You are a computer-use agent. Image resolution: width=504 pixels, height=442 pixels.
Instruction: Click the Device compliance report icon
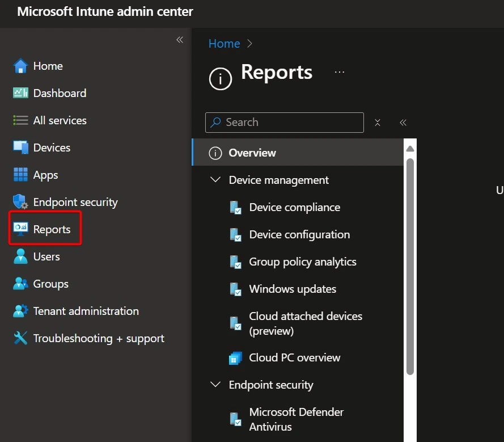236,208
